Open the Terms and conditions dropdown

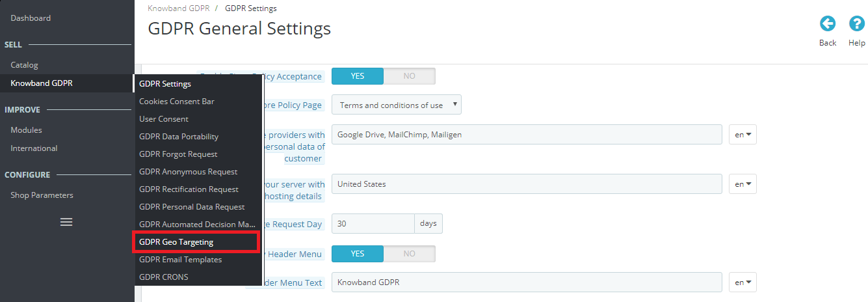[x=397, y=105]
